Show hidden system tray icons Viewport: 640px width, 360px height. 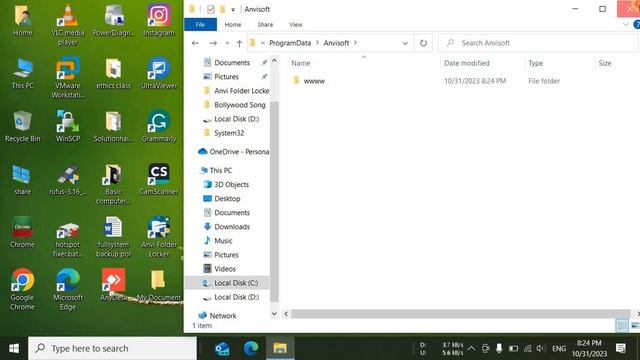point(471,349)
